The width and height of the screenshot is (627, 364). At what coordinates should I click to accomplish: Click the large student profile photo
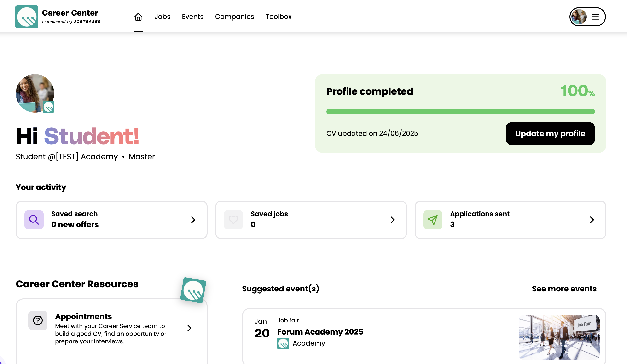point(35,93)
